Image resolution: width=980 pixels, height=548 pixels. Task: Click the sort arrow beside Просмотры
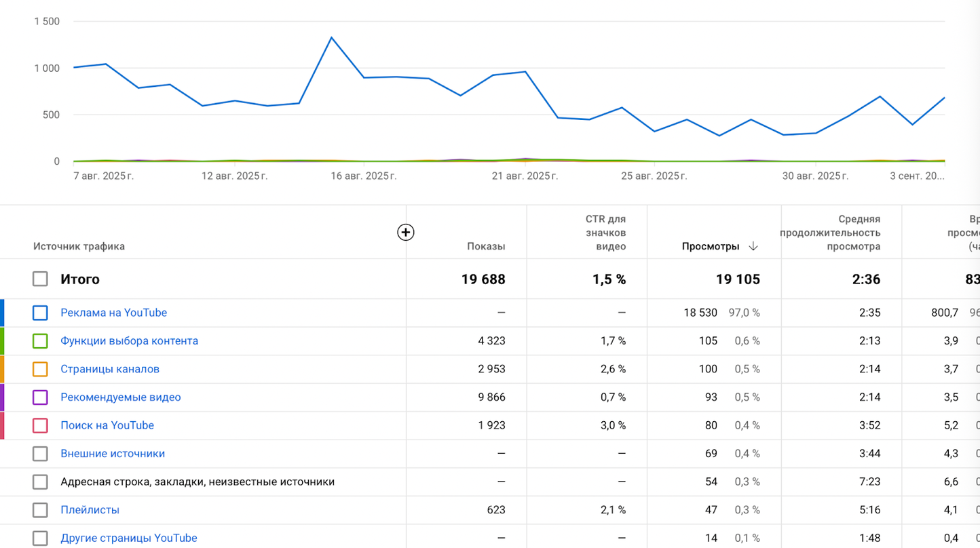(753, 247)
